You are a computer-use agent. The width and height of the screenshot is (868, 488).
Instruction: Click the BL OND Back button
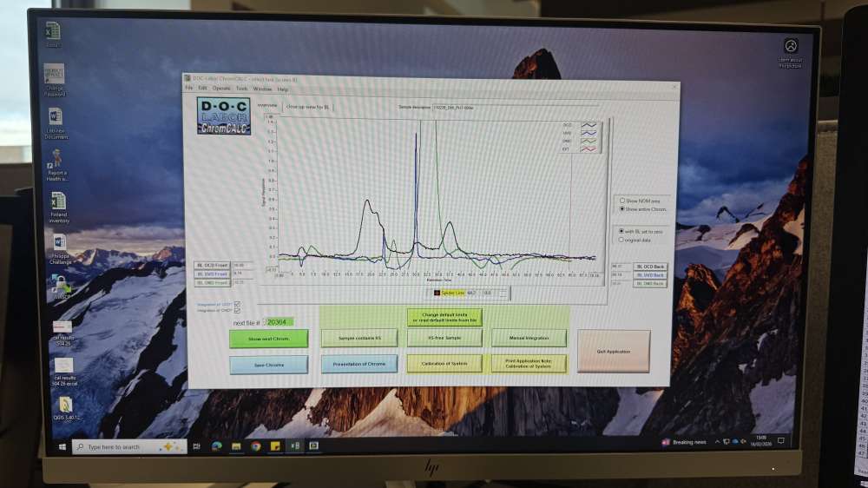650,283
